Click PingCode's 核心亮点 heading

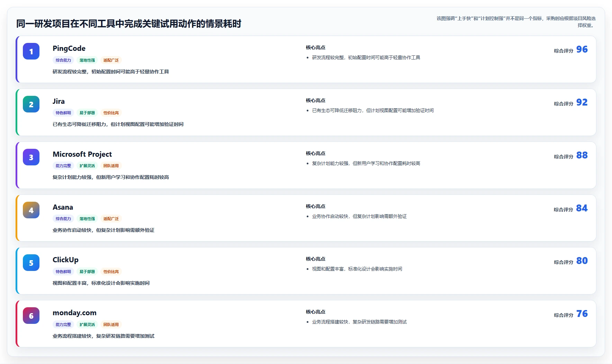[x=315, y=48]
